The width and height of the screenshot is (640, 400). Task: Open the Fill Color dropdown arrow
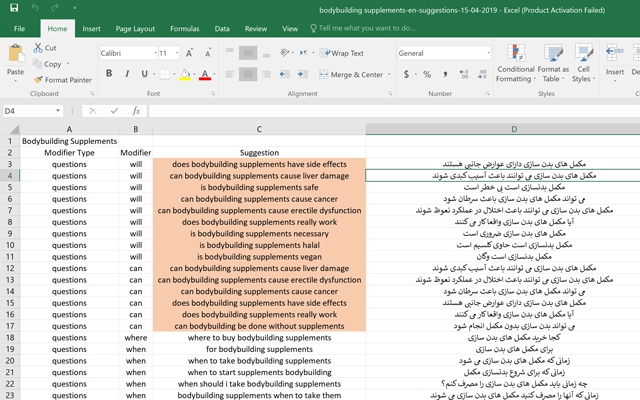pos(194,74)
